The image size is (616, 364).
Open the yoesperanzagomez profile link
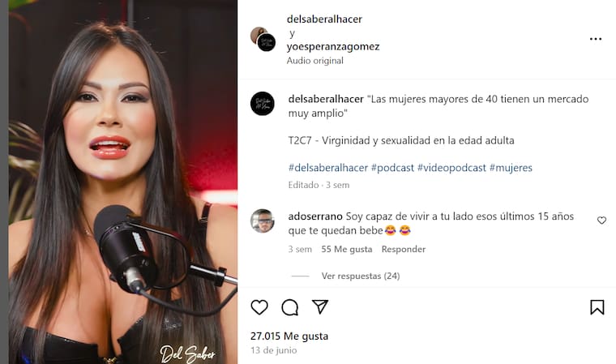pos(333,46)
